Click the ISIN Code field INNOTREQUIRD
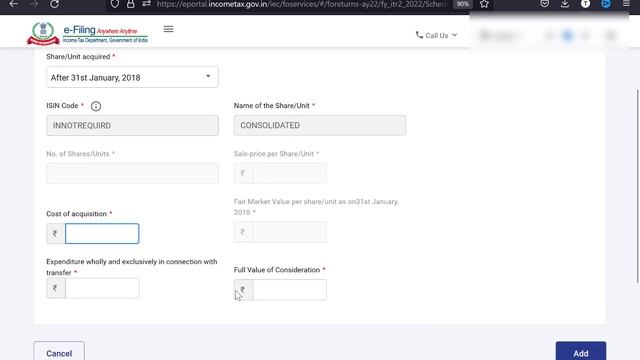 132,125
